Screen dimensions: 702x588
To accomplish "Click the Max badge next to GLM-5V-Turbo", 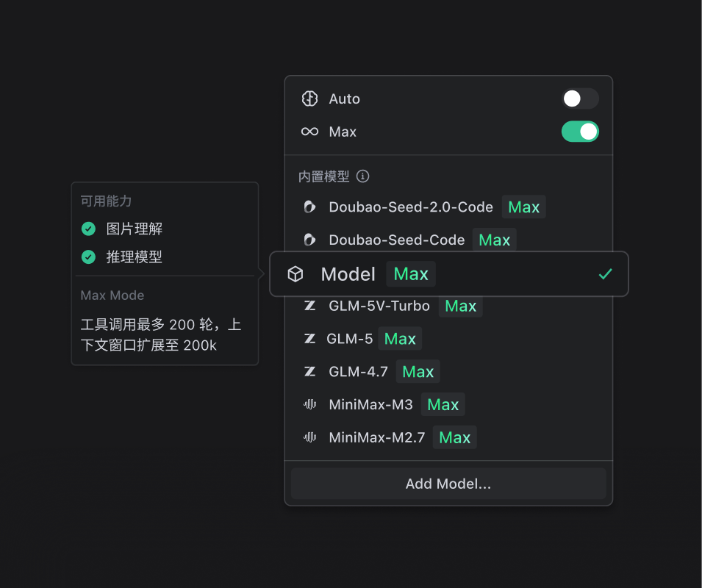I will (x=461, y=306).
